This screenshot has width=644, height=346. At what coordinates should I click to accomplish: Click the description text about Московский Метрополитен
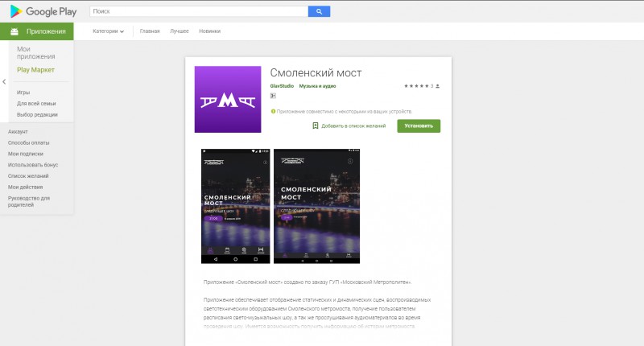[x=308, y=282]
